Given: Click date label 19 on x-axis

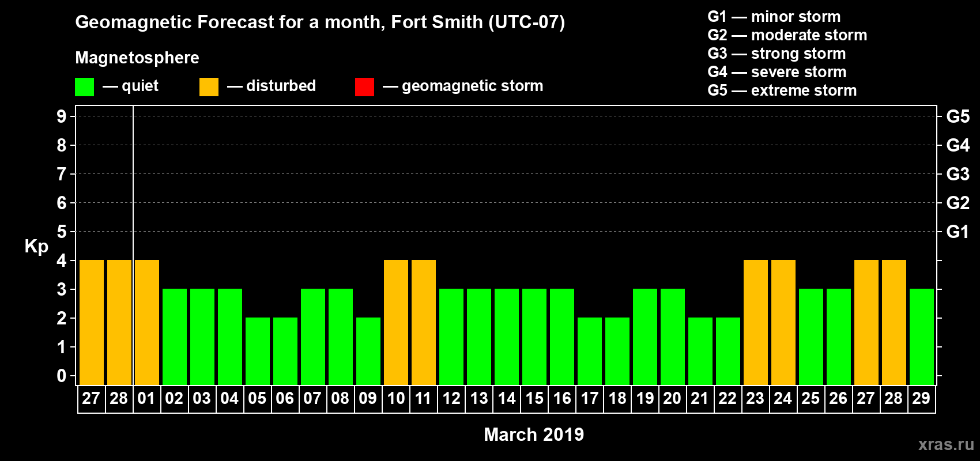Looking at the screenshot, I should coord(645,399).
